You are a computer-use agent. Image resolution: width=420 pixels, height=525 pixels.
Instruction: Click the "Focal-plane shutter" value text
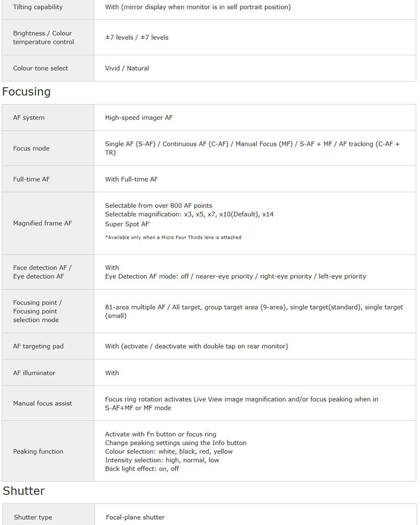click(135, 517)
